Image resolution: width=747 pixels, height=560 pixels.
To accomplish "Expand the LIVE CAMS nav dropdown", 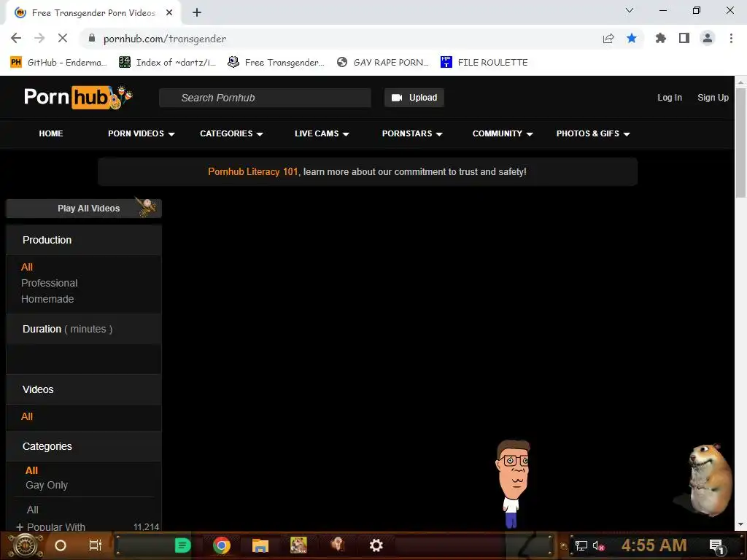I will 322,134.
